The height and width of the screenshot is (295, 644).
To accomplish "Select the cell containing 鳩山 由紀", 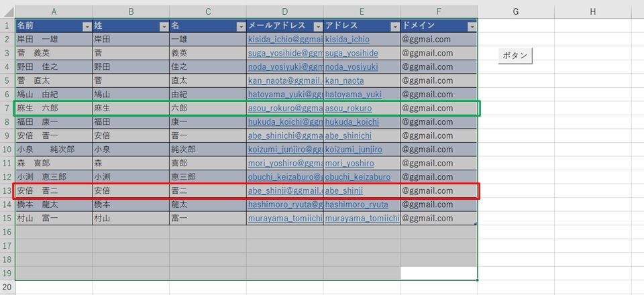I will coord(54,95).
